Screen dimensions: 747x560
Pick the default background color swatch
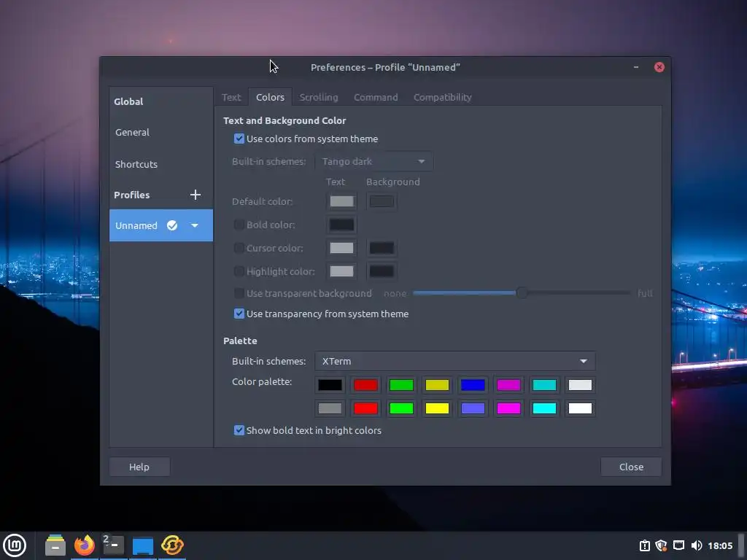(382, 201)
